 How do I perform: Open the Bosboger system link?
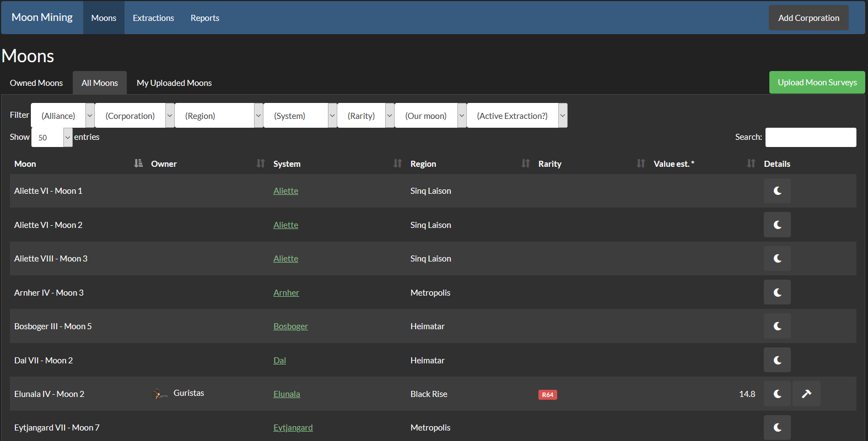pyautogui.click(x=290, y=326)
